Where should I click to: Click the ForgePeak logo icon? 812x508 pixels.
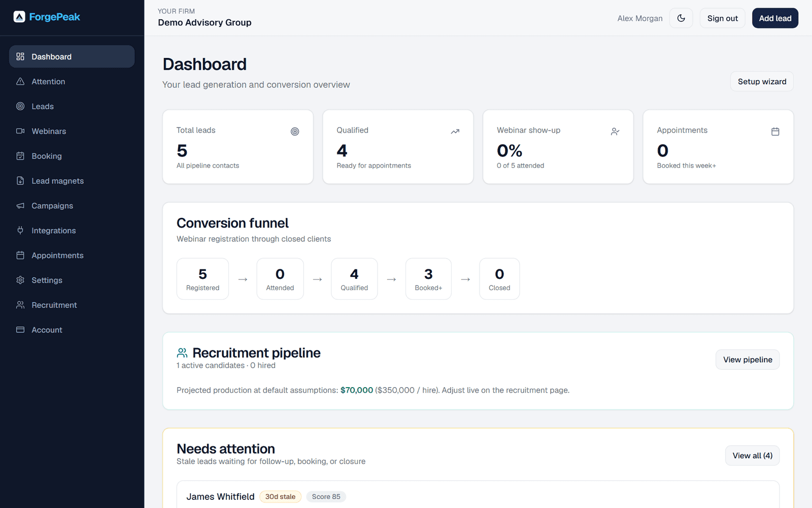pos(19,17)
